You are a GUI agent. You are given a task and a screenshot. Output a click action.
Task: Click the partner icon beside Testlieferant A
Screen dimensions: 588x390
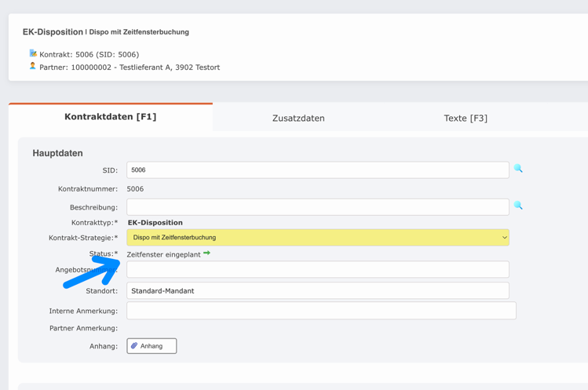[x=33, y=67]
